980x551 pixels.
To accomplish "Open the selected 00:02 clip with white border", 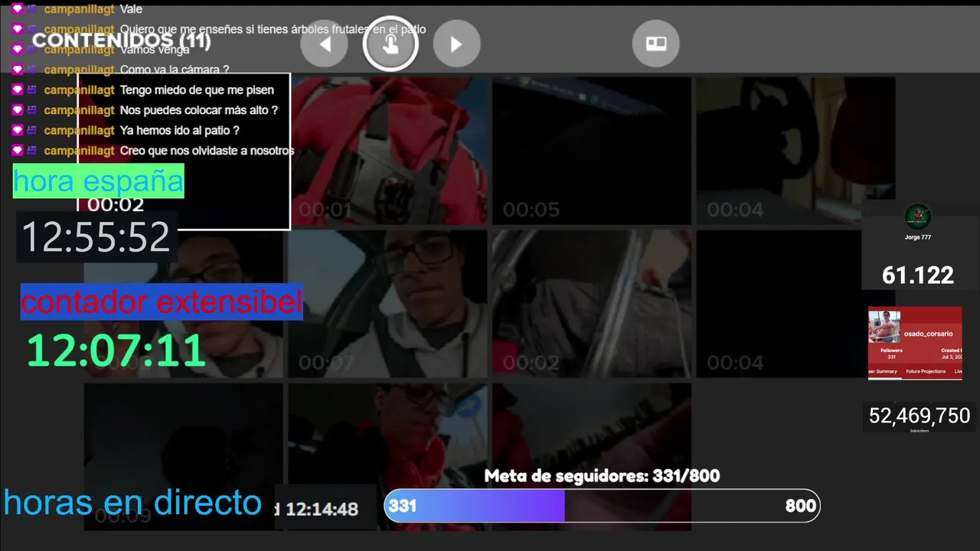I will tap(184, 151).
